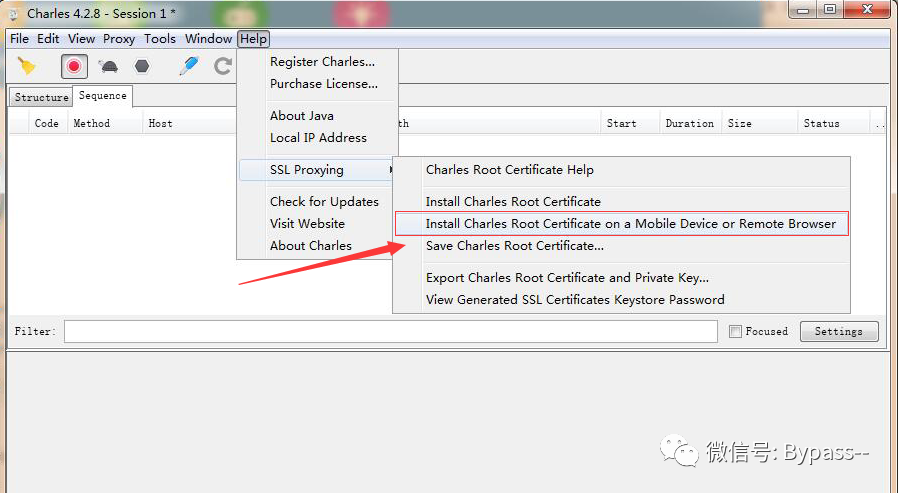Image resolution: width=898 pixels, height=493 pixels.
Task: Open the Proxy menu
Action: click(119, 39)
